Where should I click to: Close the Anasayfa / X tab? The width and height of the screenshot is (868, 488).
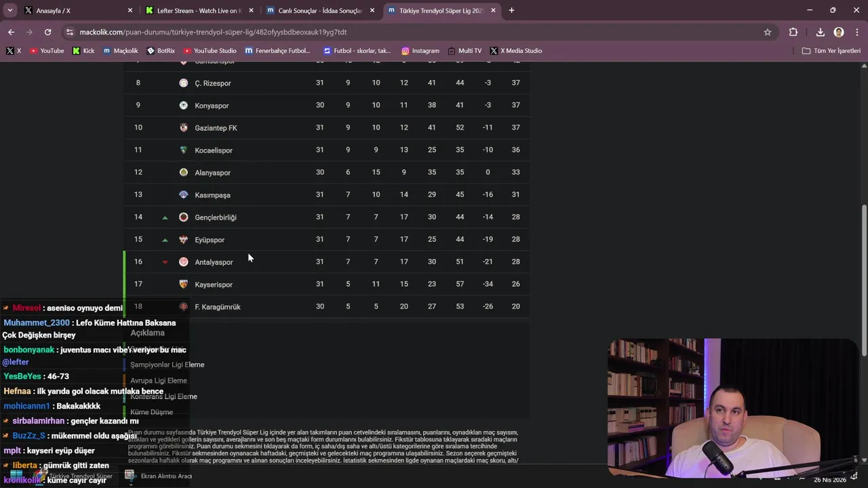(130, 11)
